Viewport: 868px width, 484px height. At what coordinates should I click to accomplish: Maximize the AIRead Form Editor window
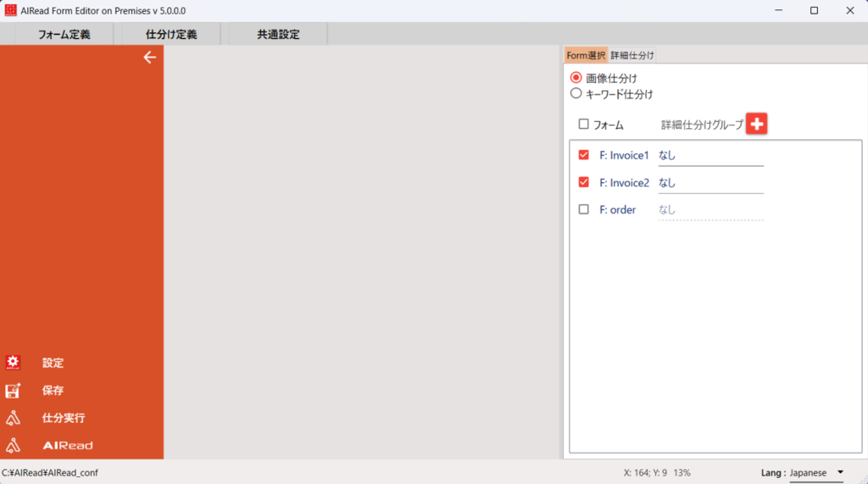(x=815, y=10)
